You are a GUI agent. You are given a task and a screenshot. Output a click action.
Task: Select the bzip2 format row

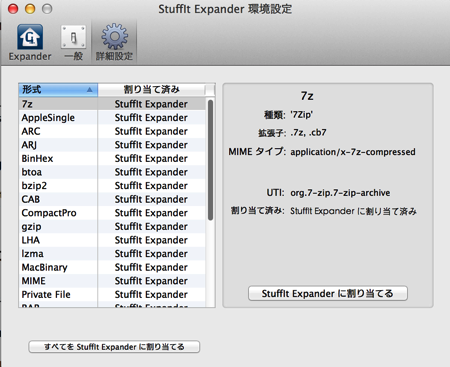pyautogui.click(x=112, y=186)
